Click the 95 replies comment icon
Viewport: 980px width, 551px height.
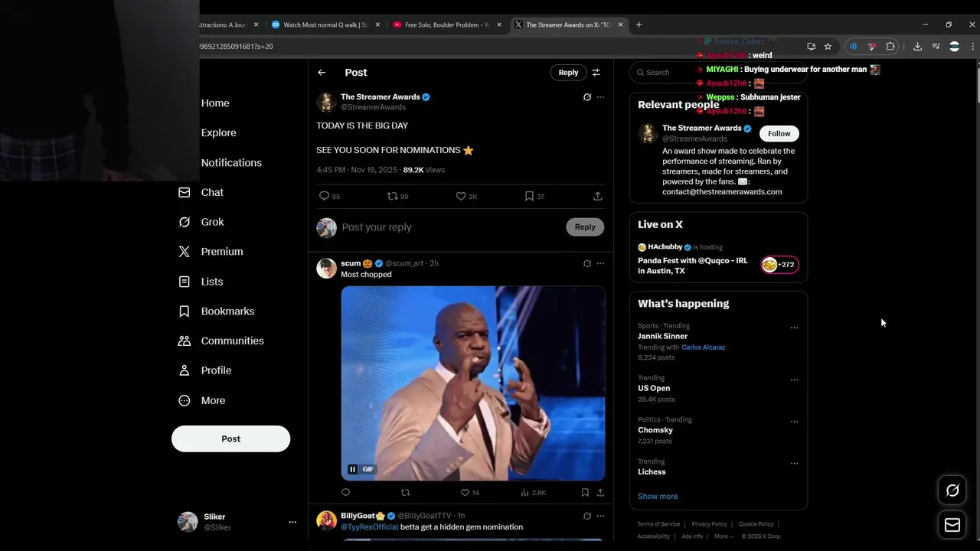[x=324, y=197]
